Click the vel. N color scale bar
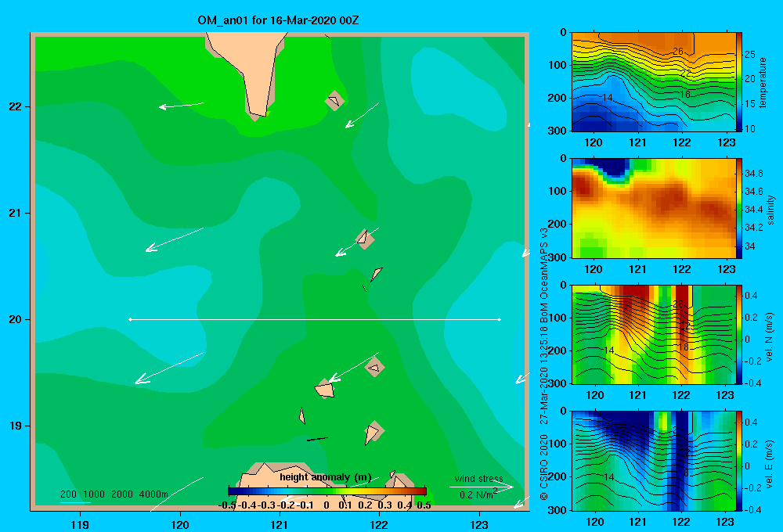Image resolution: width=783 pixels, height=532 pixels. tap(739, 334)
